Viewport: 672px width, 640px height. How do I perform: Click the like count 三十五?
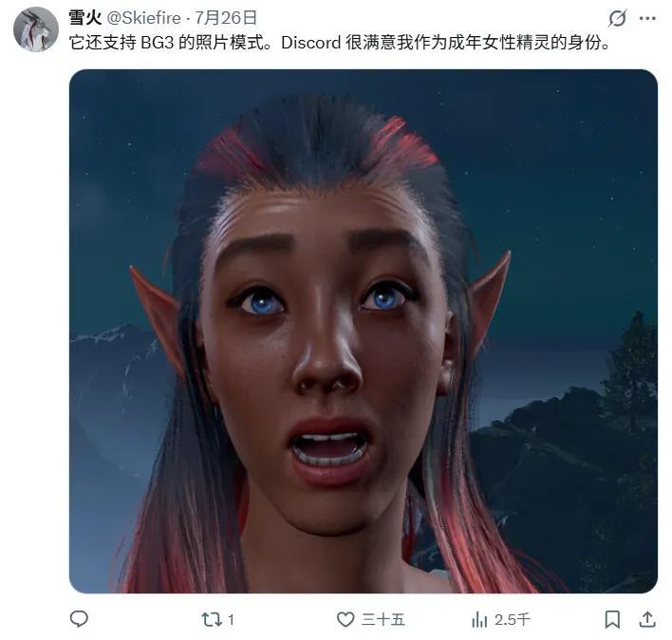383,620
